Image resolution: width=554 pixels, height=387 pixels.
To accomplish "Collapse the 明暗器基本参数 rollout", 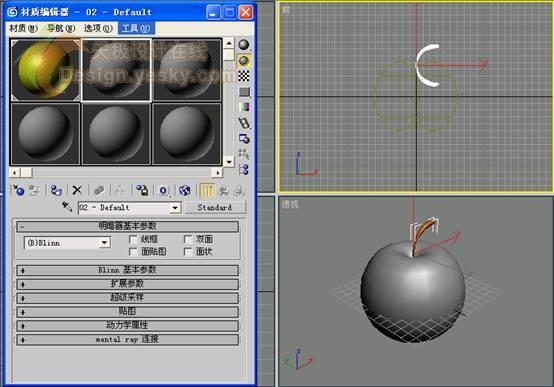I will (127, 226).
